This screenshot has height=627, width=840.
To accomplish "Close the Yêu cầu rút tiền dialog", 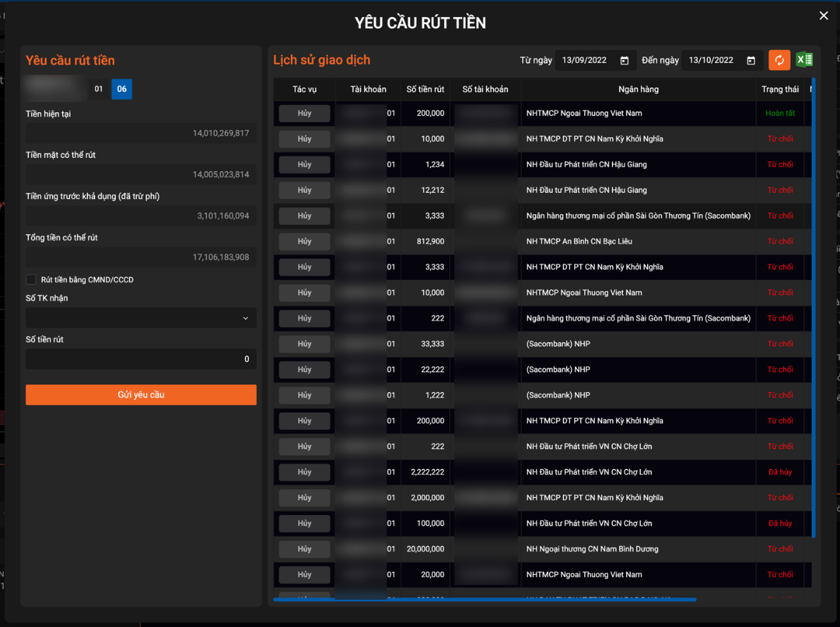I will pos(824,16).
